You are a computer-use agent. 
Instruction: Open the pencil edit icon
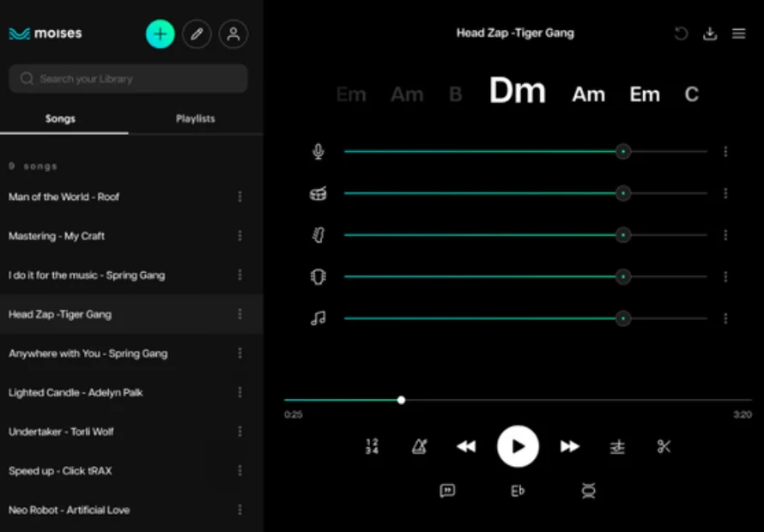pos(197,34)
